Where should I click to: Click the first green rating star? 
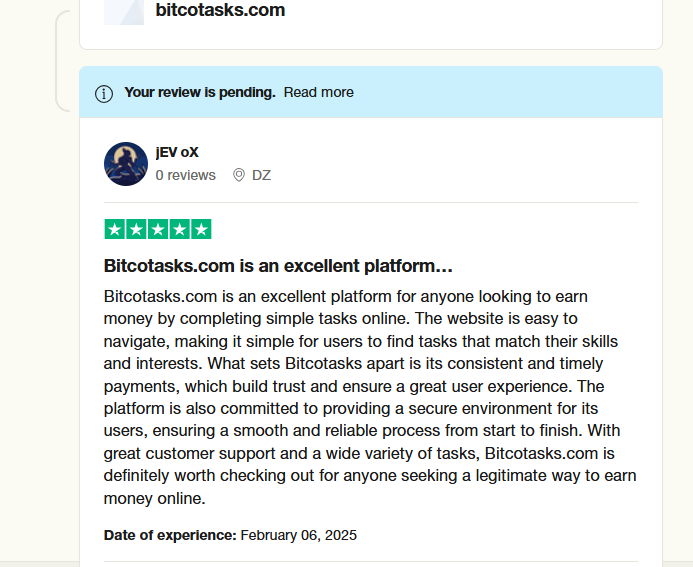pyautogui.click(x=114, y=229)
